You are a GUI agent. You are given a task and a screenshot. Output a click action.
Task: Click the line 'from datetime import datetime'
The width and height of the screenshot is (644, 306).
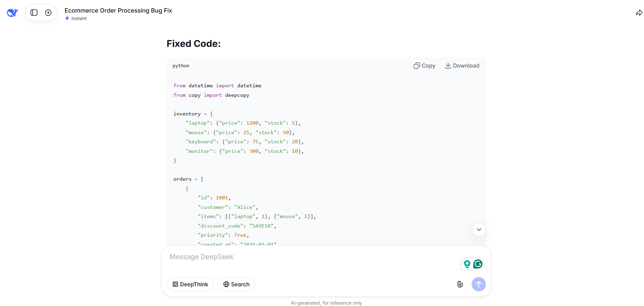coord(217,86)
